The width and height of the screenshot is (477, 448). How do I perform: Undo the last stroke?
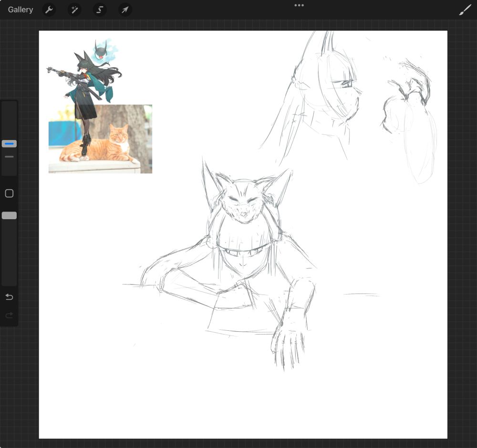9,297
